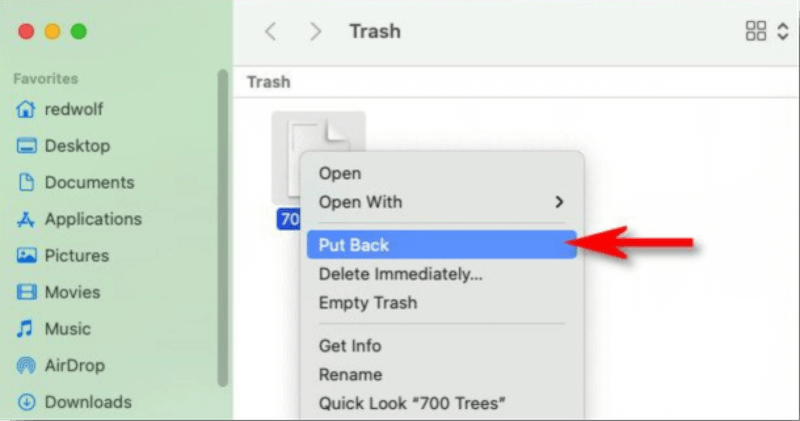Select Delete Immediately from context menu
This screenshot has height=421, width=800.
point(400,274)
